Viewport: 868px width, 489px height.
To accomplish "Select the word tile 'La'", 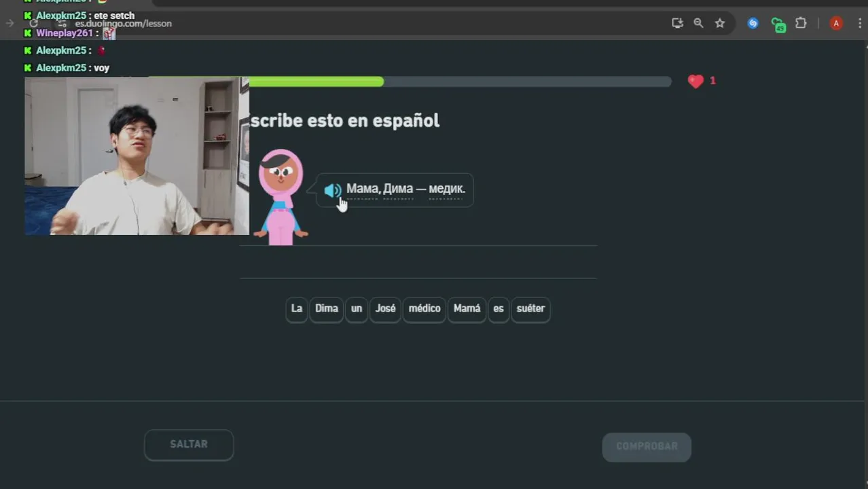I will [297, 308].
